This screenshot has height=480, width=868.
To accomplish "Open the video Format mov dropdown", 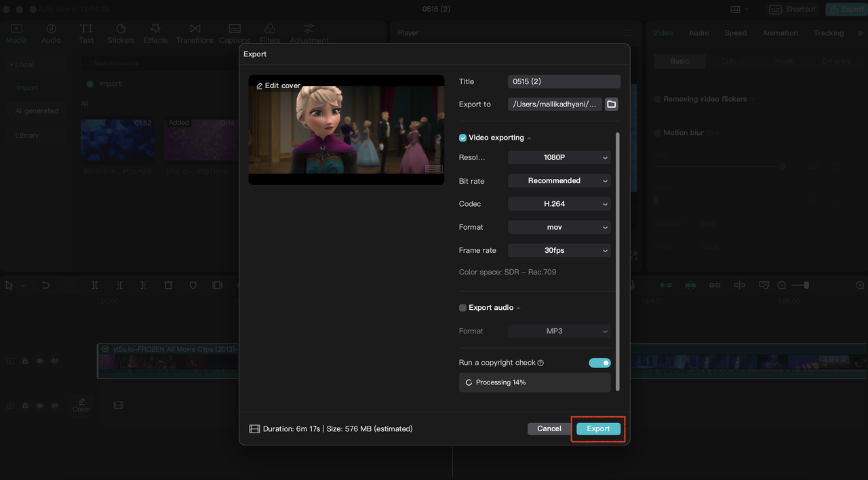I will click(559, 227).
